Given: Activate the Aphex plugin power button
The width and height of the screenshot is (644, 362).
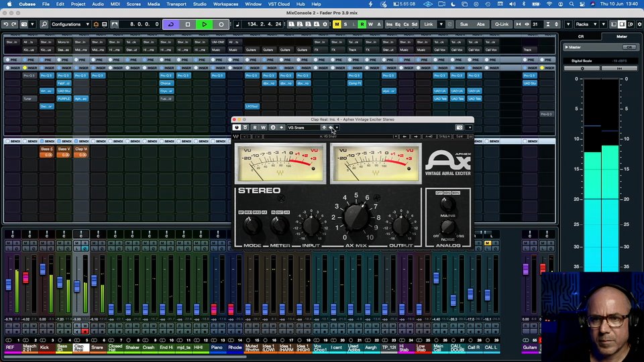Looking at the screenshot, I should coord(237,127).
